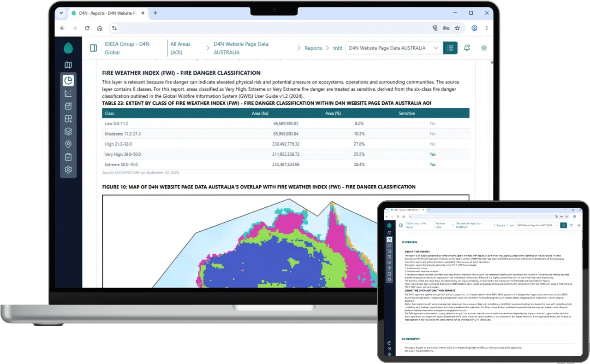Toggle the sidebar panel icon in laptop header
The width and height of the screenshot is (590, 364).
[93, 48]
